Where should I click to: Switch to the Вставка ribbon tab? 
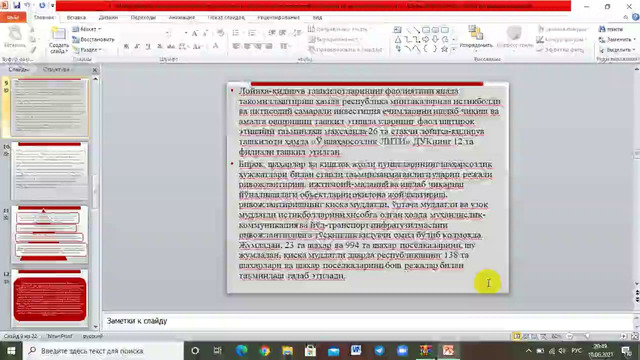pyautogui.click(x=76, y=18)
